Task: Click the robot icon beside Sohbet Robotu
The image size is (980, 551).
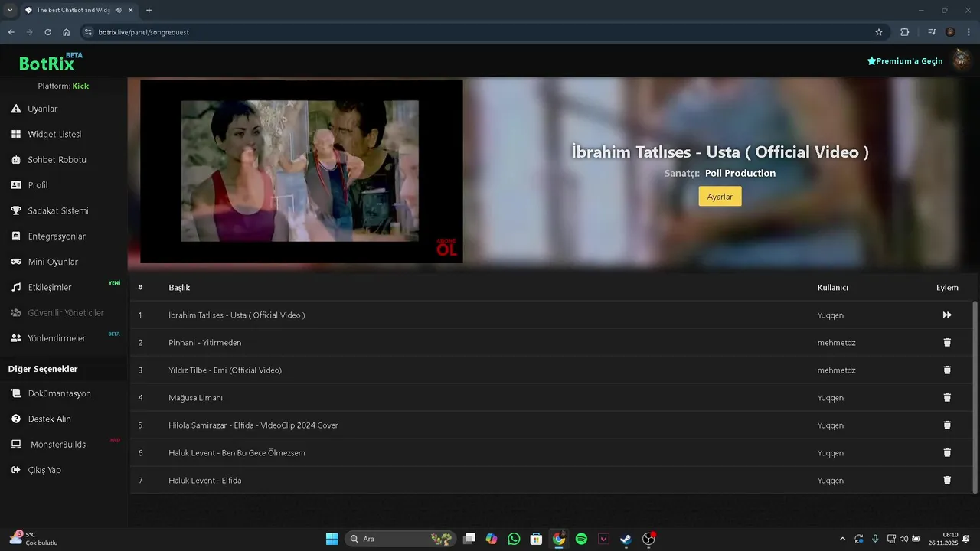Action: 15,160
